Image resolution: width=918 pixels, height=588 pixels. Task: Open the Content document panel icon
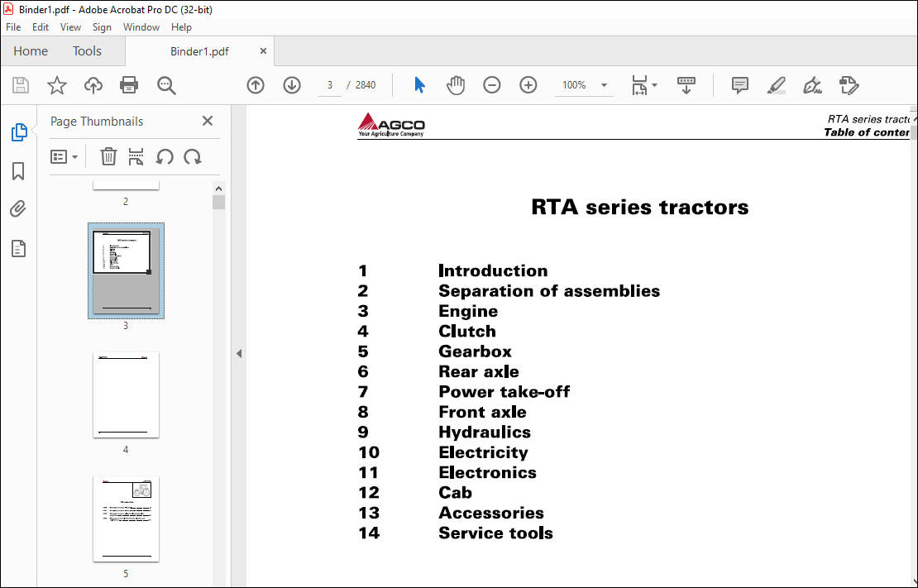click(19, 248)
